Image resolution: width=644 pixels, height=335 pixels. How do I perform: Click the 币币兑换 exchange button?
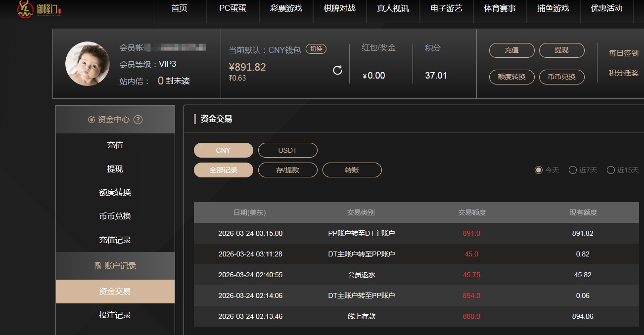pos(562,77)
